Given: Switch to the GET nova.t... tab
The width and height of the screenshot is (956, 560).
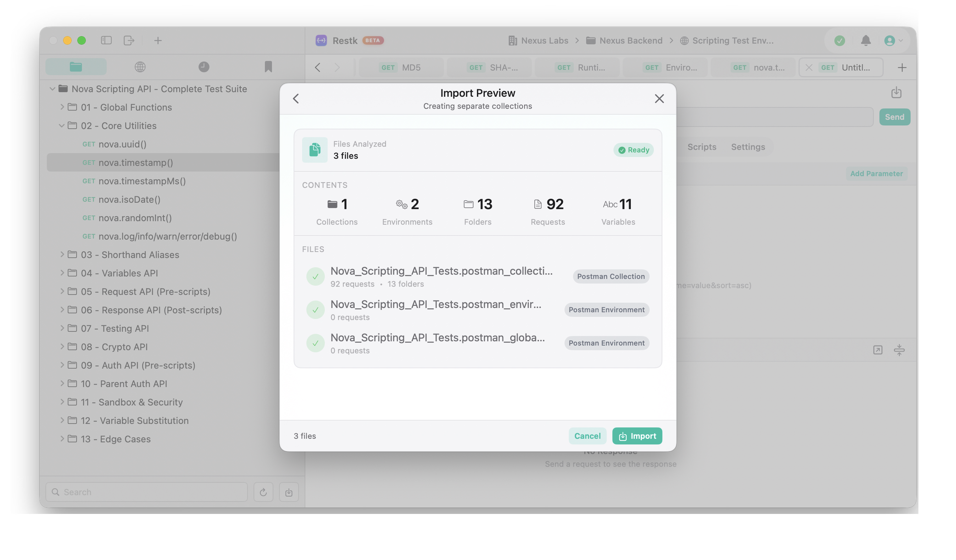Looking at the screenshot, I should pos(753,67).
